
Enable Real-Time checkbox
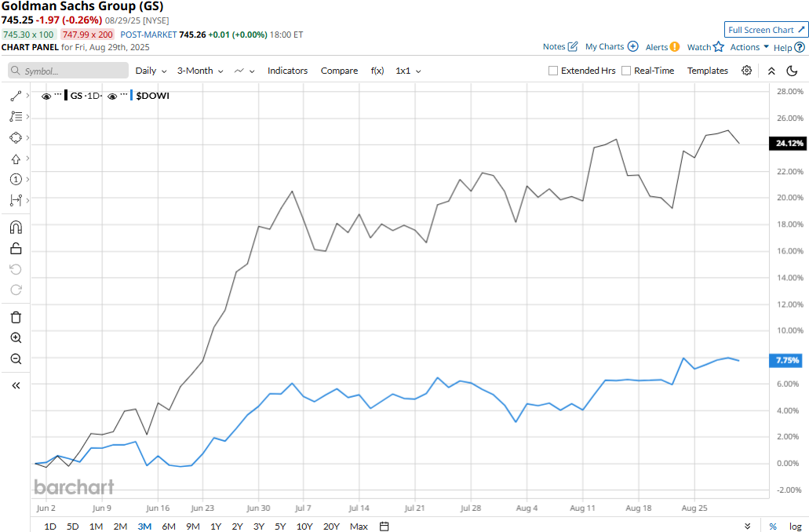[626, 71]
